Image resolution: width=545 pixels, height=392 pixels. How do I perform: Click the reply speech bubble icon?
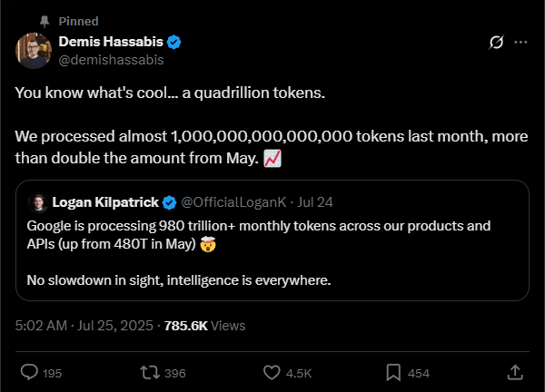tap(29, 372)
